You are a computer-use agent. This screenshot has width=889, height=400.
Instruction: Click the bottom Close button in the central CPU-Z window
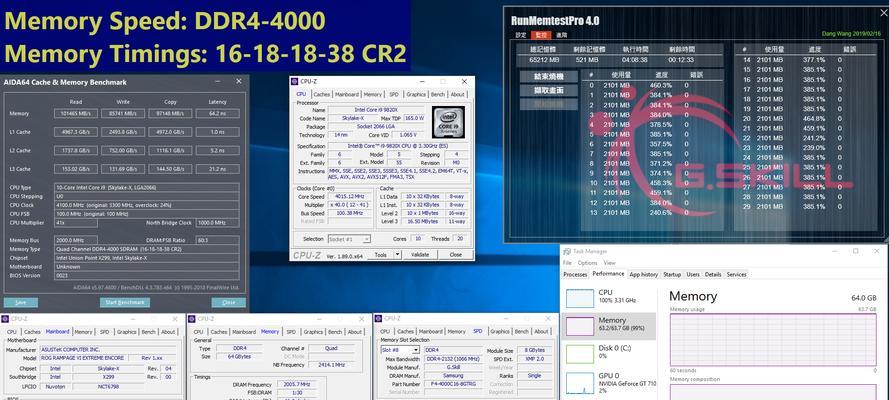coord(455,255)
